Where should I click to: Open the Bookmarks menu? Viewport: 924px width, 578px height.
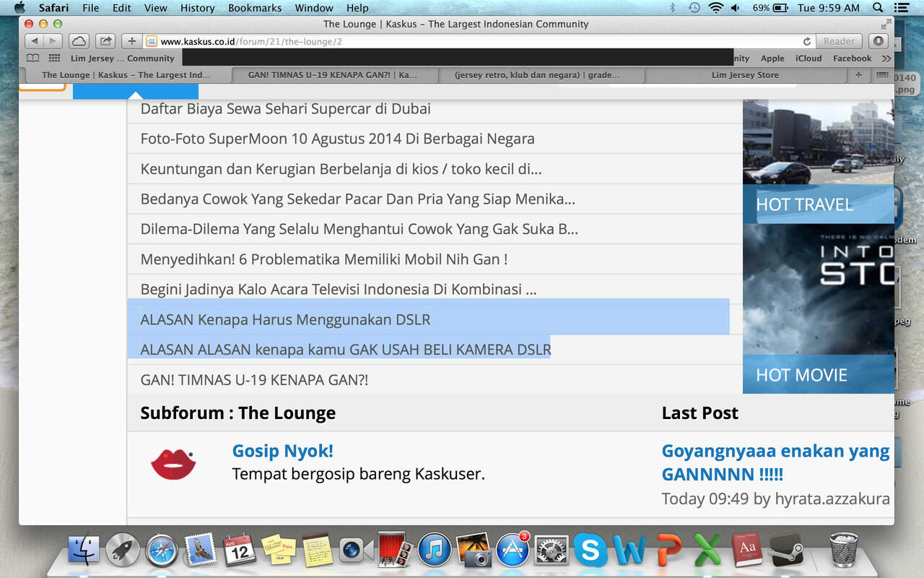pyautogui.click(x=255, y=8)
